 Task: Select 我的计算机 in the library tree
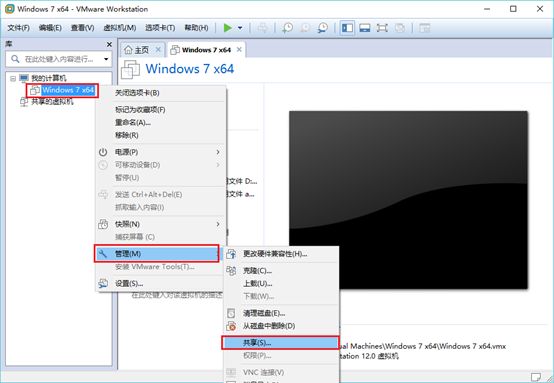pyautogui.click(x=48, y=78)
